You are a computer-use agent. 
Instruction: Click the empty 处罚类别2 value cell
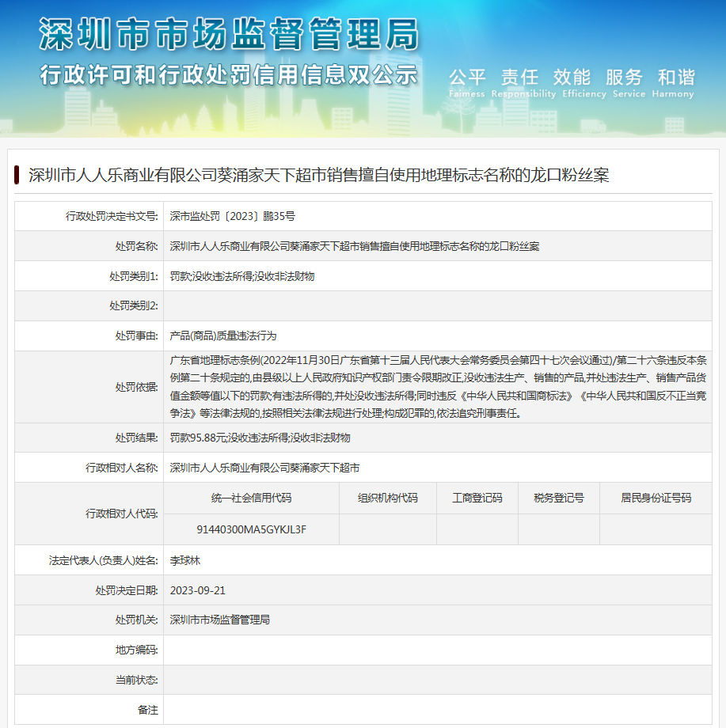click(437, 306)
